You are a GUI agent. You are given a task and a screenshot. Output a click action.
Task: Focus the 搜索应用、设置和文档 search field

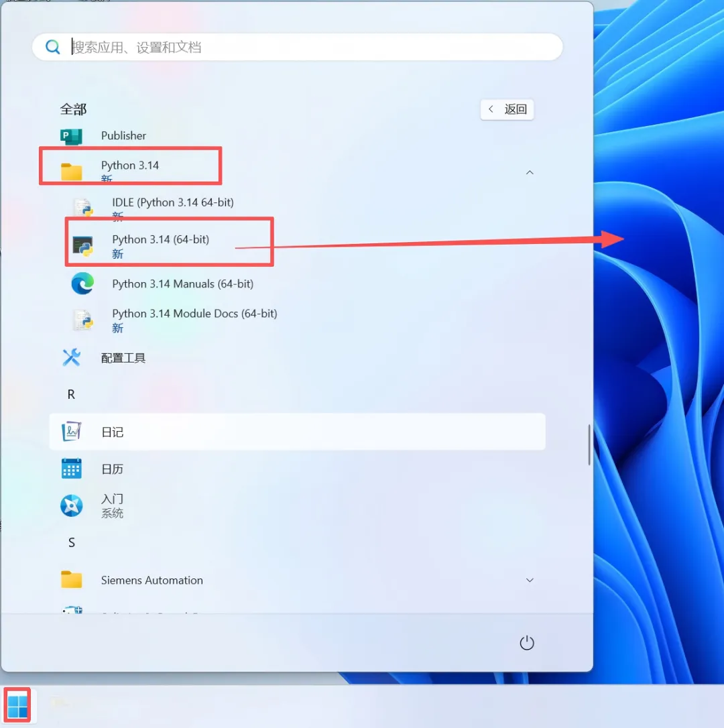(x=297, y=47)
